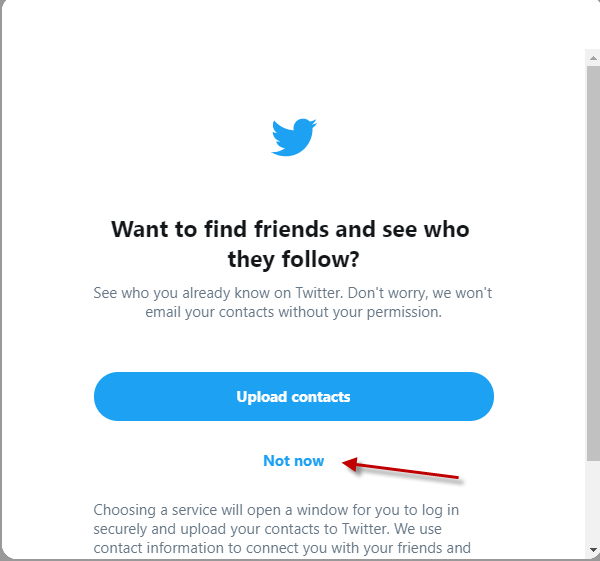Click the red arrow annotation head
600x561 pixels.
coord(350,464)
